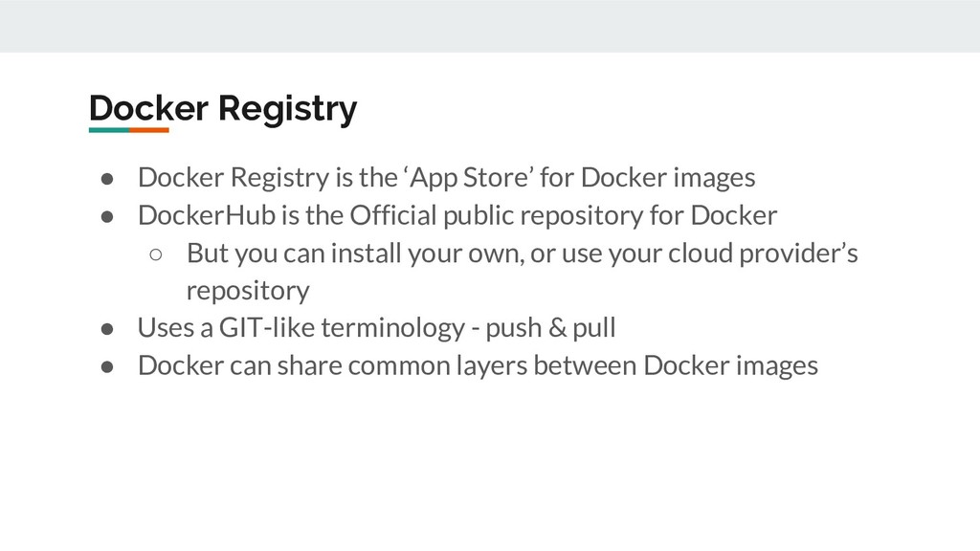
Task: Click "Docker images" ending the last bullet
Action: point(730,366)
